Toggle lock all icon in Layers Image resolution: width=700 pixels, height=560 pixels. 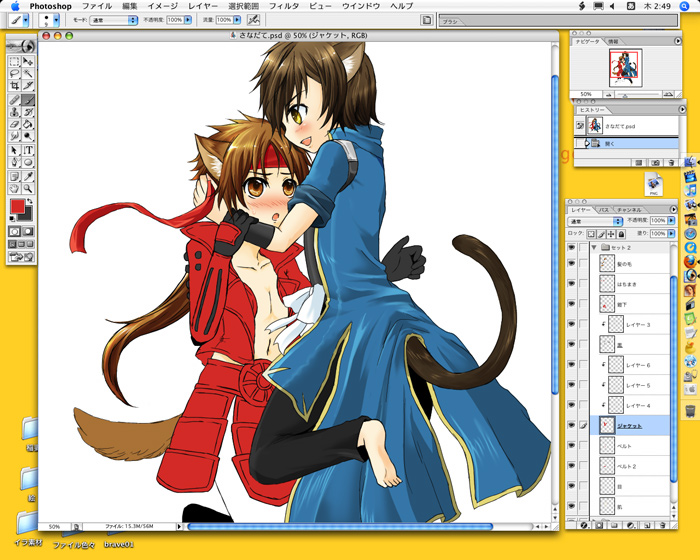621,234
